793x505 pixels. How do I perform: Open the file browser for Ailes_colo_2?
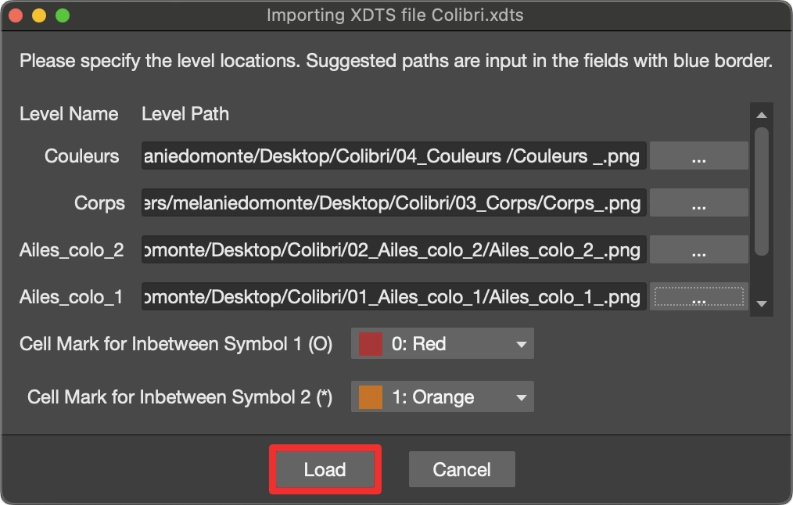[x=698, y=250]
